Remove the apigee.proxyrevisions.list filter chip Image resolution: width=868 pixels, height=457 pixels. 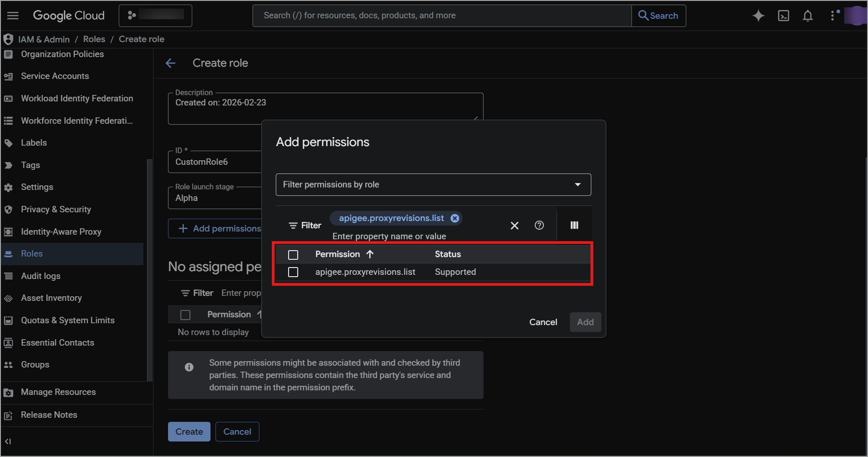[455, 218]
